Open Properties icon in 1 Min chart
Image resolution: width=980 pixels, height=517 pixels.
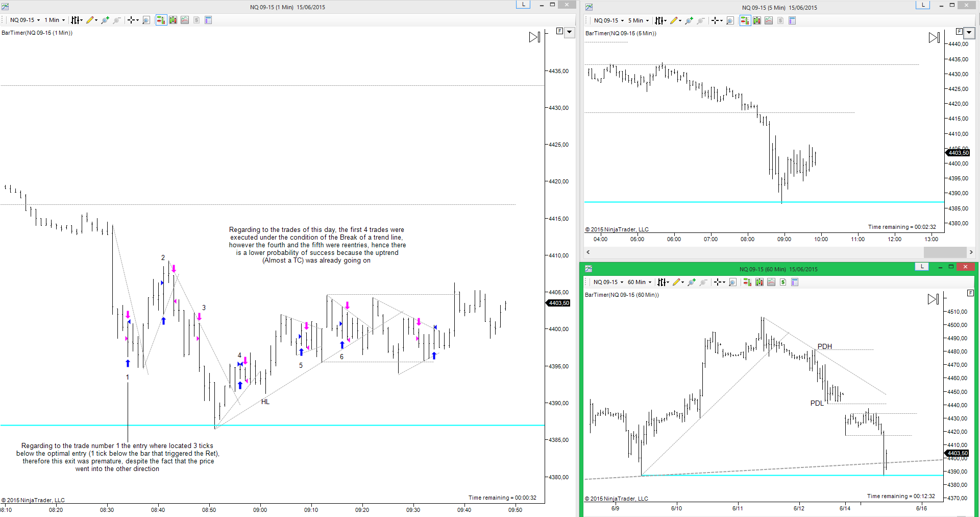(208, 20)
